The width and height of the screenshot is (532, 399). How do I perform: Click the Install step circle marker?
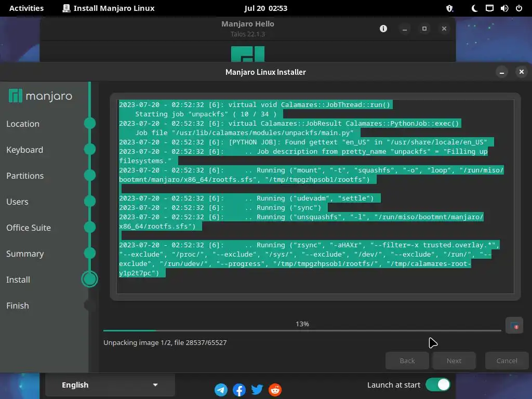[89, 279]
